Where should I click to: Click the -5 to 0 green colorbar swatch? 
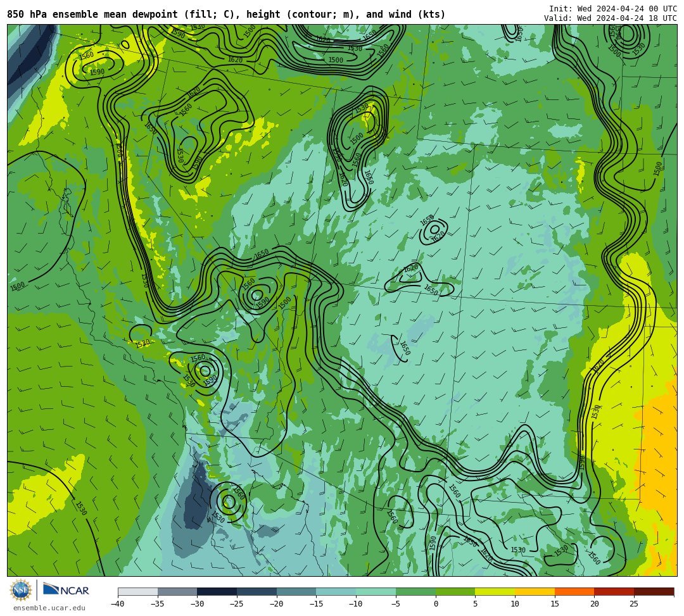[415, 591]
